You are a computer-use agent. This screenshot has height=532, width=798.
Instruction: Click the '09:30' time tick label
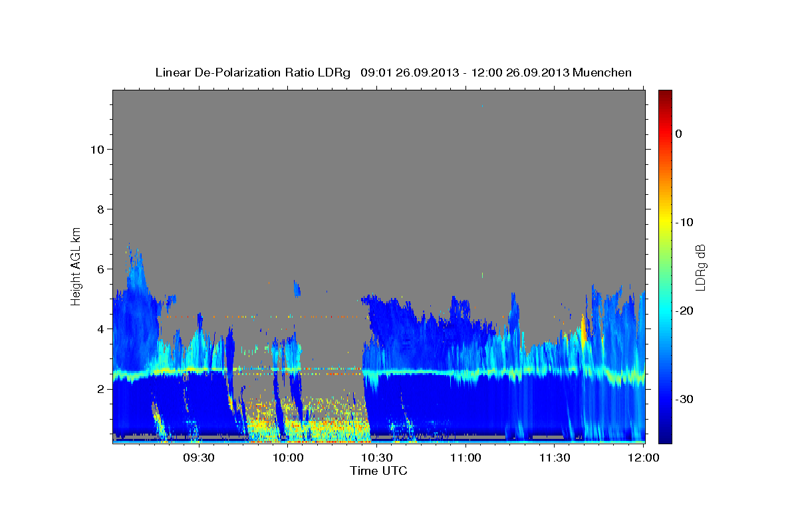[199, 458]
